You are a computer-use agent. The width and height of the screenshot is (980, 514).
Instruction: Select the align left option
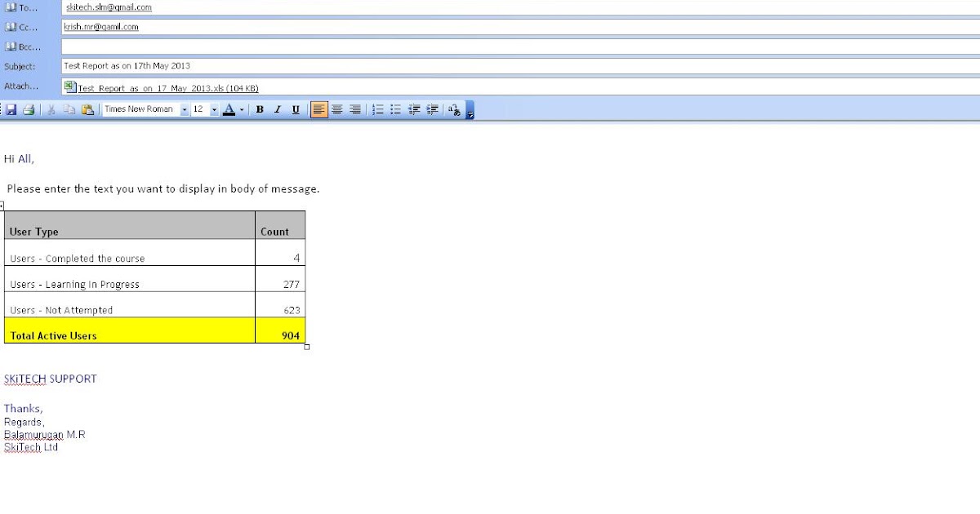coord(318,109)
